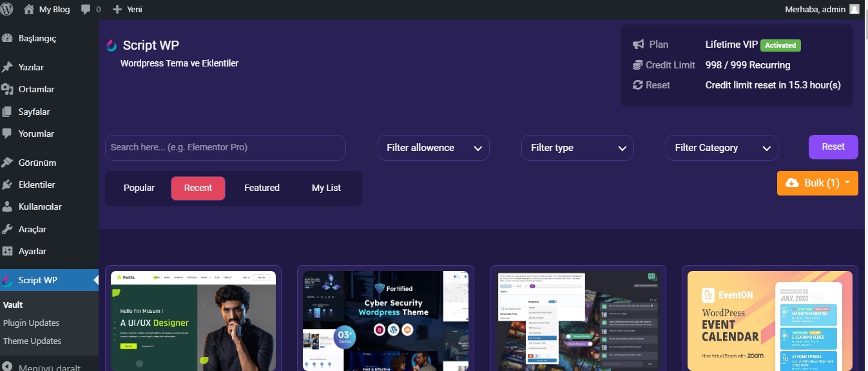This screenshot has height=371, width=868.
Task: Click the Araçlar wrench icon
Action: click(8, 229)
